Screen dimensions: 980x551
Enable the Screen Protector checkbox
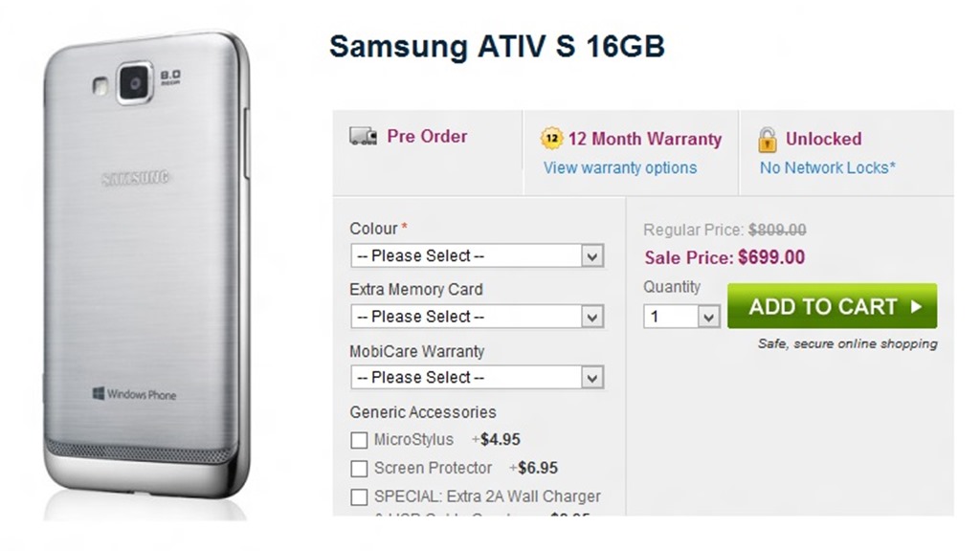(359, 469)
